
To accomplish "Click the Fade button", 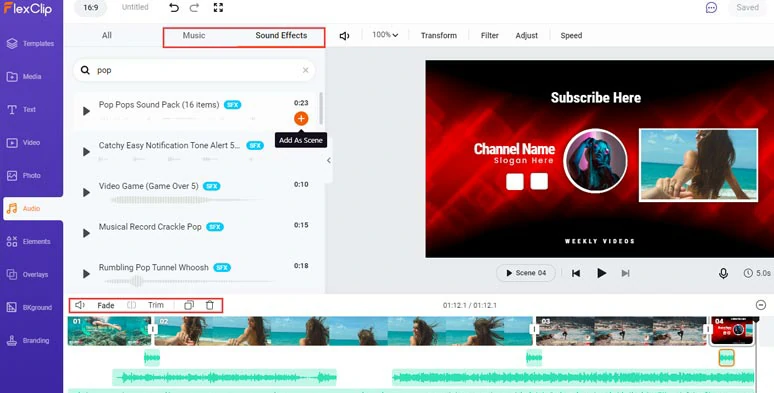I will [x=106, y=306].
